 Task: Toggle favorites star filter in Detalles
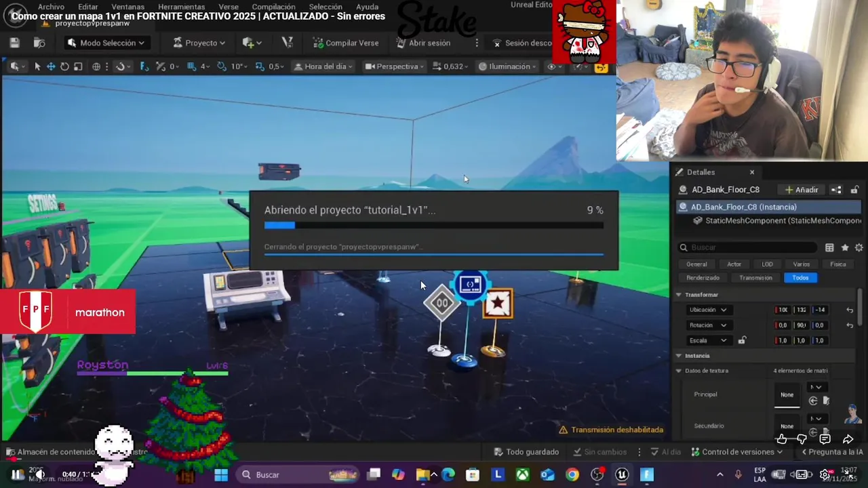click(844, 247)
